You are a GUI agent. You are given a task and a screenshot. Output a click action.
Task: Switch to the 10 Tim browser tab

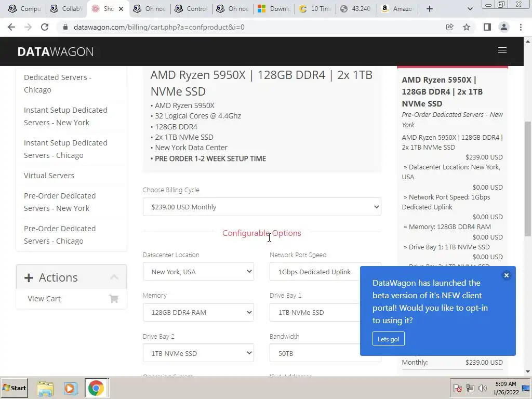coord(315,9)
